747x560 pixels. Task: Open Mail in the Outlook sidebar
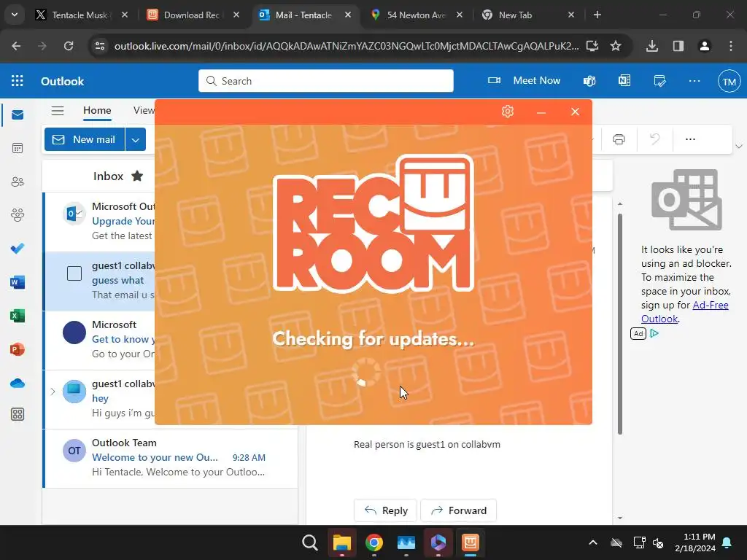click(x=18, y=114)
